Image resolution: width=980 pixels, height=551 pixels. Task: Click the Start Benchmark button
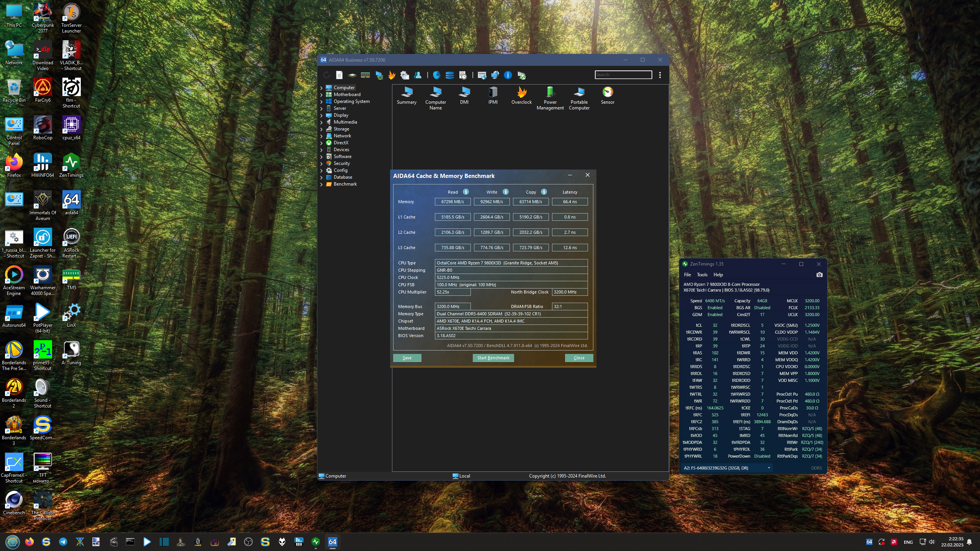coord(493,358)
